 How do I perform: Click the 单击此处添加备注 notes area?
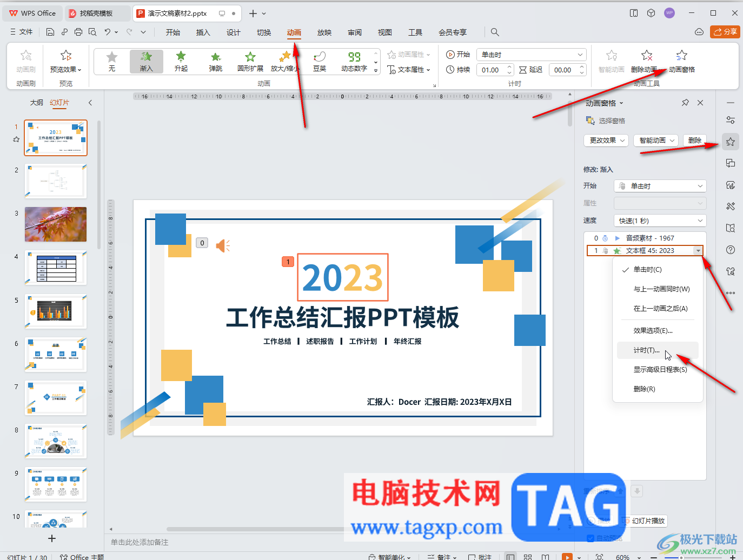140,542
